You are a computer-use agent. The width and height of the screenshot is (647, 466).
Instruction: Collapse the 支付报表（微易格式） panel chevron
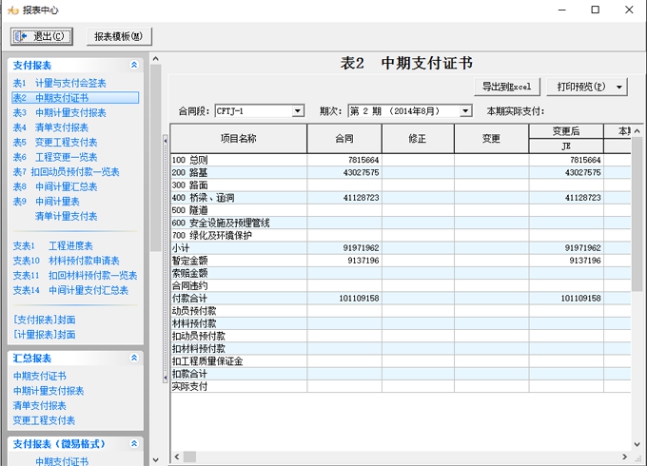click(x=134, y=443)
